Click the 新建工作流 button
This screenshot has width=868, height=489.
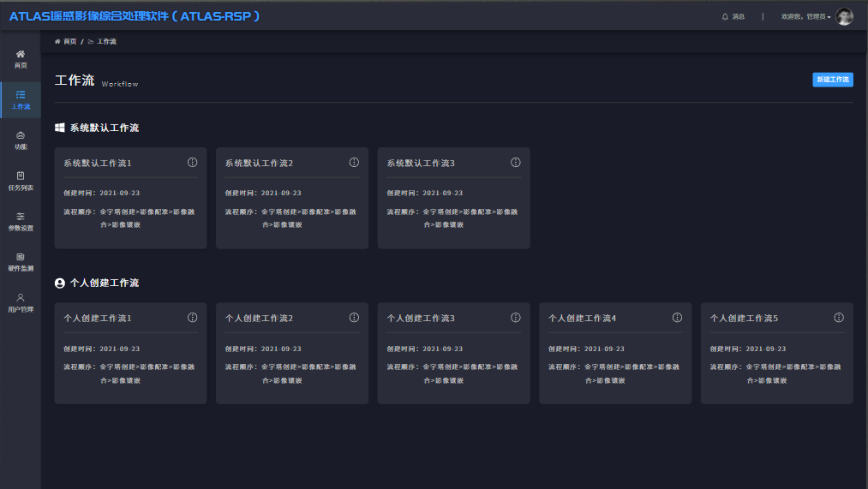(832, 80)
